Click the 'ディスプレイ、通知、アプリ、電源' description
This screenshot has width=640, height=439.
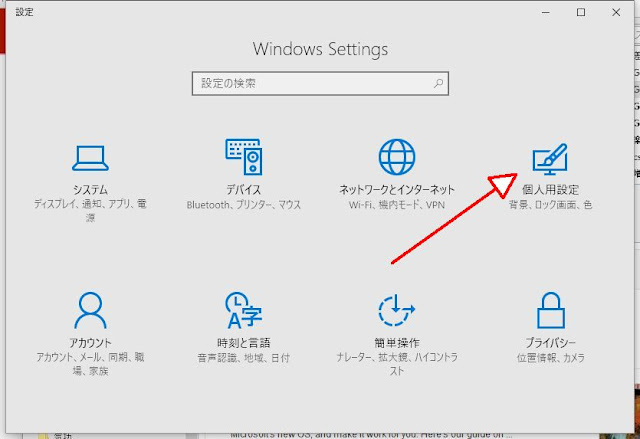click(x=90, y=211)
